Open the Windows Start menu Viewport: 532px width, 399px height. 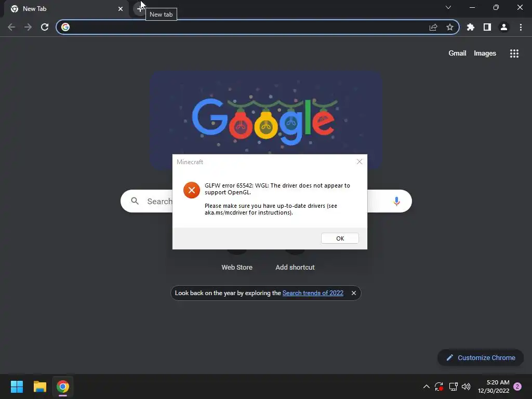coord(17,387)
